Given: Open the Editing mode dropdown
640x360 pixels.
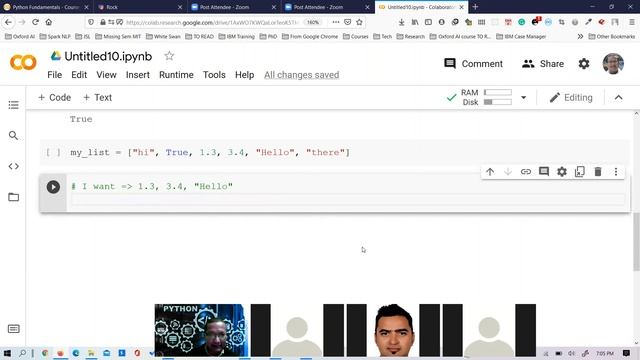Looking at the screenshot, I should (x=571, y=98).
